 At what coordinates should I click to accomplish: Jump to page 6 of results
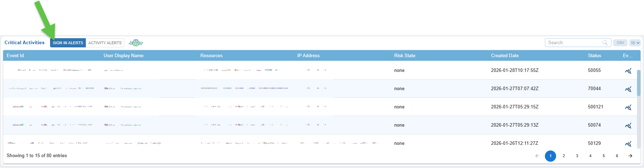tap(617, 156)
